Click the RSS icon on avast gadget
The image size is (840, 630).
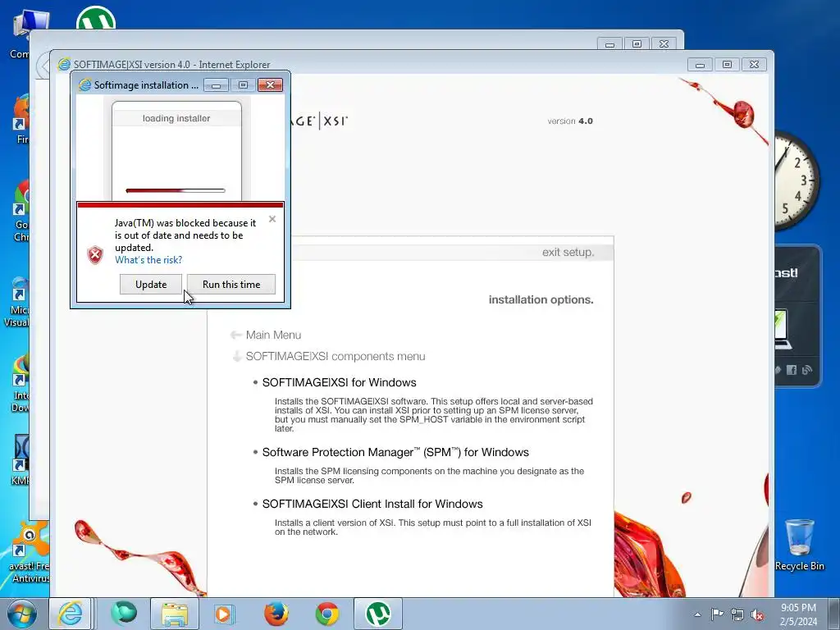point(807,370)
